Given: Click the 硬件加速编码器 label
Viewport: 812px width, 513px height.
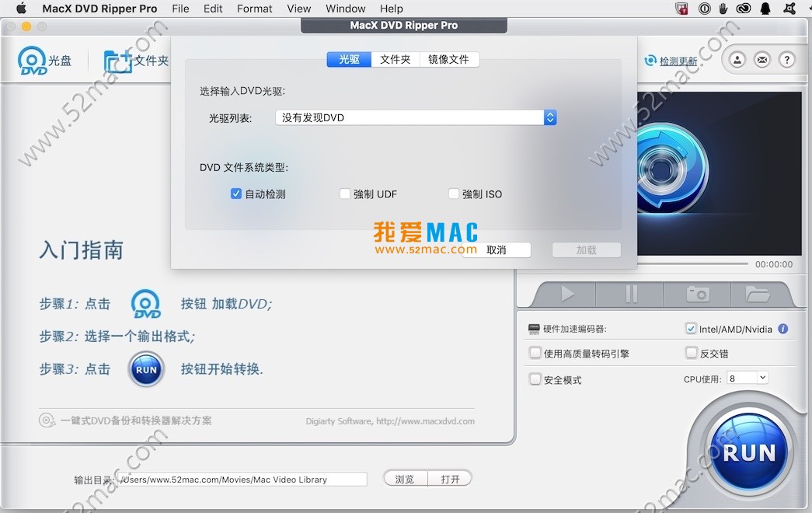Looking at the screenshot, I should (x=575, y=329).
